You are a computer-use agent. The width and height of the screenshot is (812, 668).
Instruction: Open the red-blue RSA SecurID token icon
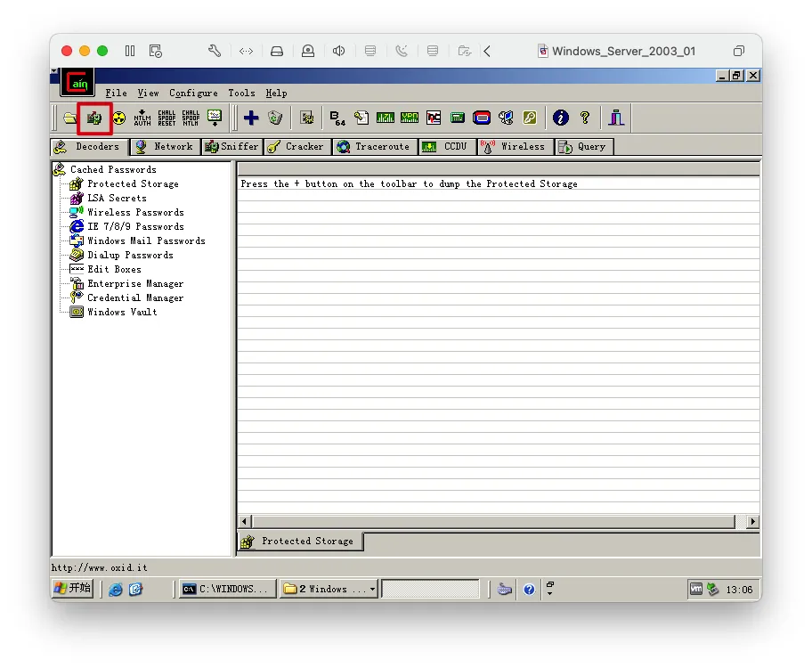482,118
